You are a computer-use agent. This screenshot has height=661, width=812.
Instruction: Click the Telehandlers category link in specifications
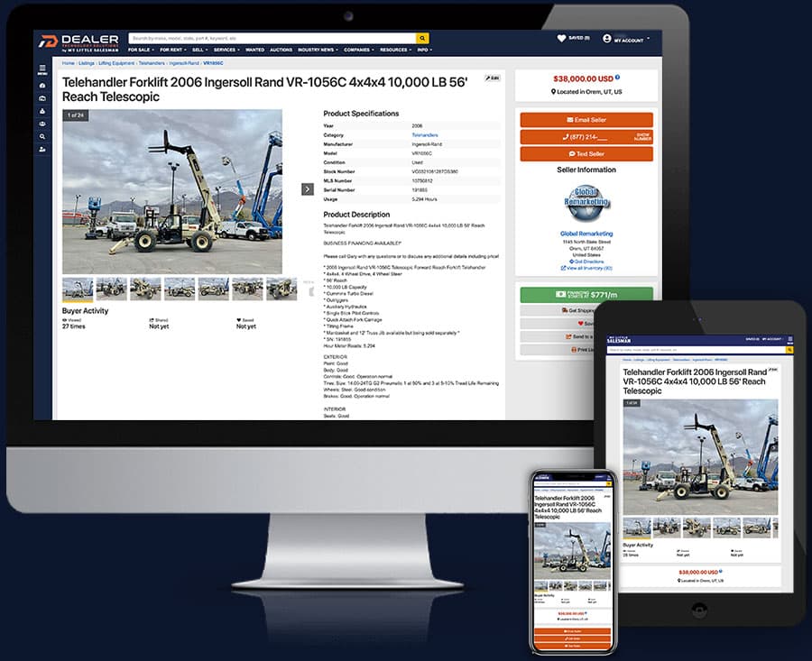point(425,135)
